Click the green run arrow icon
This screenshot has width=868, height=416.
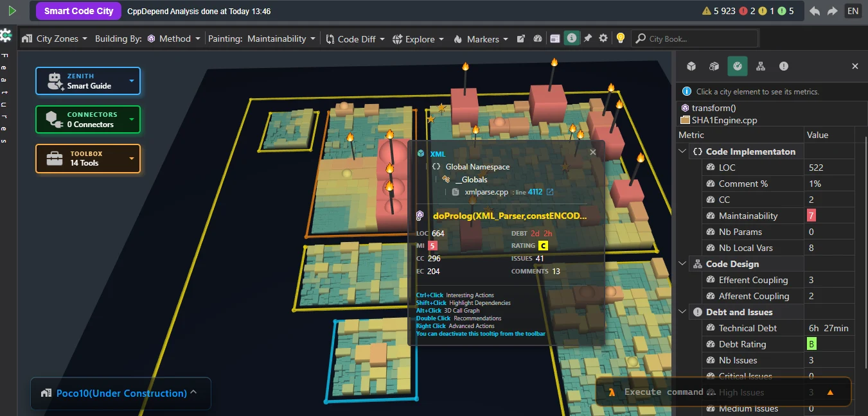pos(12,11)
